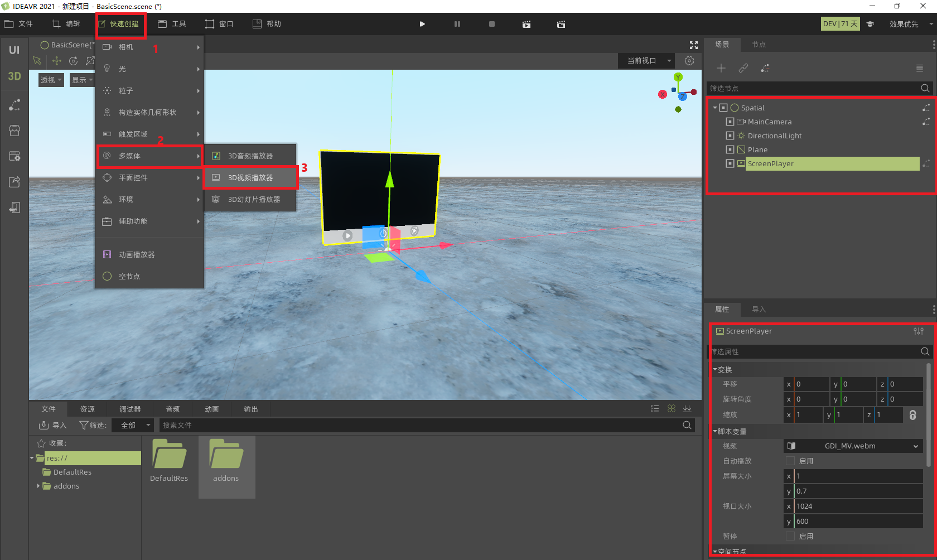Click the add node plus icon

coord(721,68)
